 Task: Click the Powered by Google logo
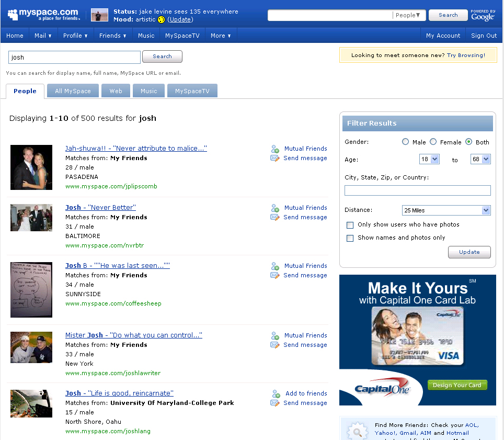483,15
